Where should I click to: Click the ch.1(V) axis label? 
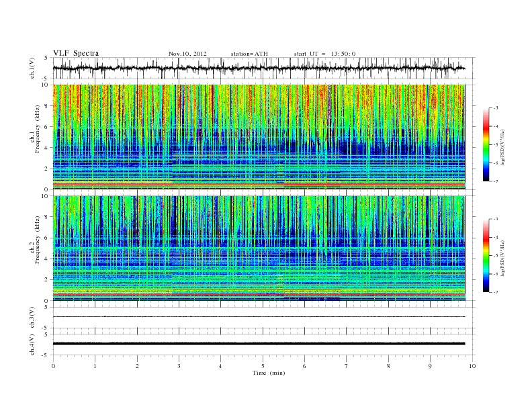32,68
